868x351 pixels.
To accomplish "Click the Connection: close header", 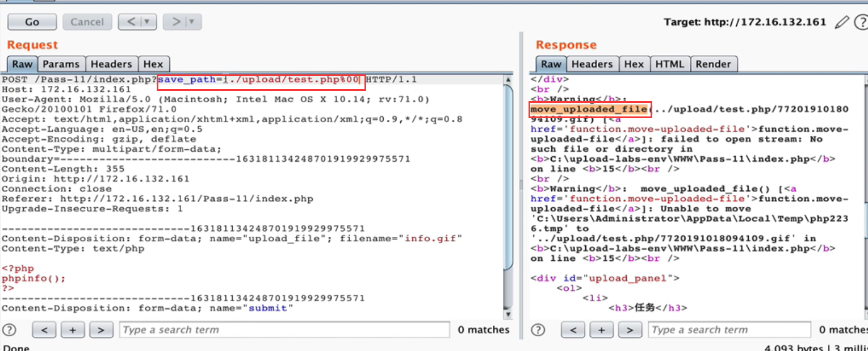I will tap(57, 189).
